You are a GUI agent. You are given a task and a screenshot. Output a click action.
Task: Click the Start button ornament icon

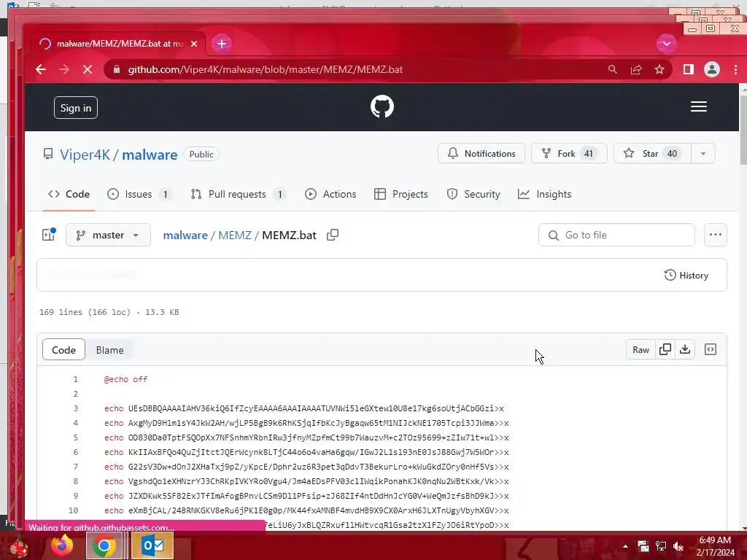coord(19,548)
